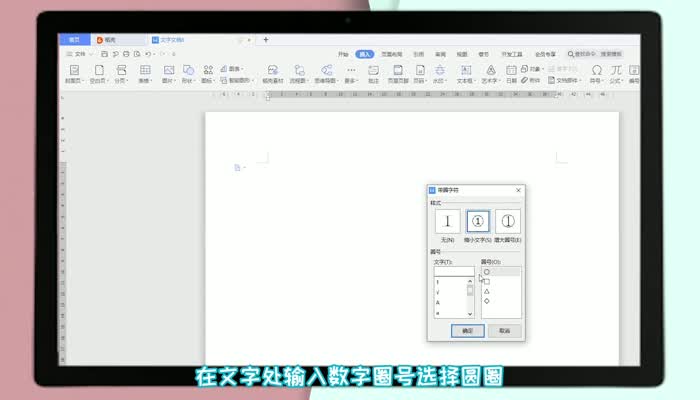Open the icon library (图标)
This screenshot has height=400, width=700.
[x=208, y=74]
